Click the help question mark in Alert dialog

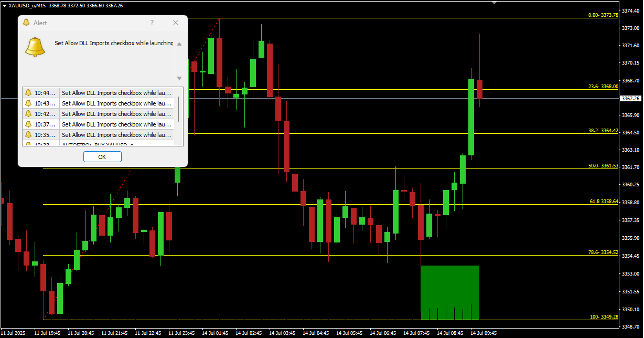(x=152, y=23)
